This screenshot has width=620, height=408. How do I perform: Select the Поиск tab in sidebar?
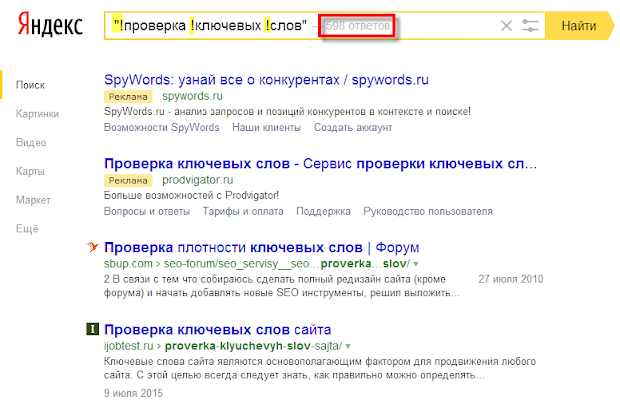(30, 85)
